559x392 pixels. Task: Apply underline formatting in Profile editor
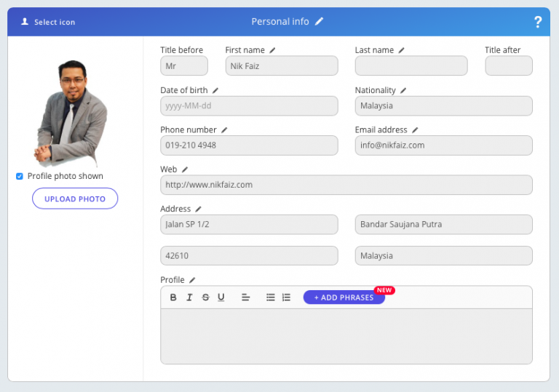(221, 297)
